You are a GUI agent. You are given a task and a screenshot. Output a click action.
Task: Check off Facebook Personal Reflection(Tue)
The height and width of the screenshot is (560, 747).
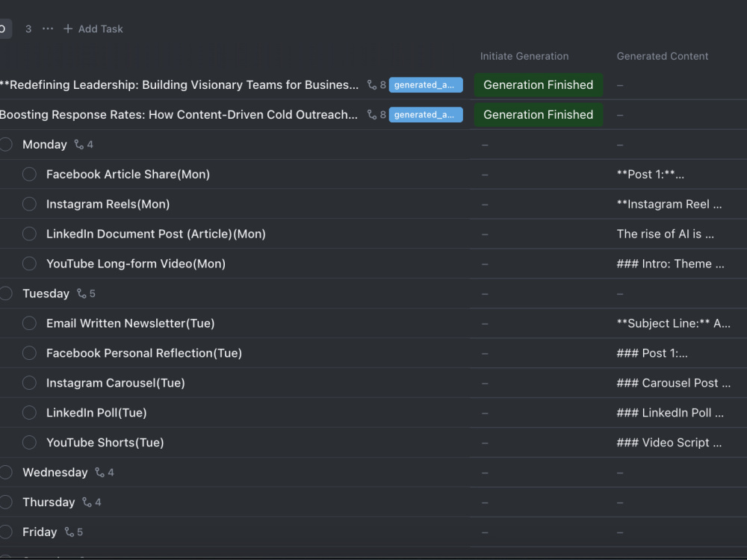[30, 353]
